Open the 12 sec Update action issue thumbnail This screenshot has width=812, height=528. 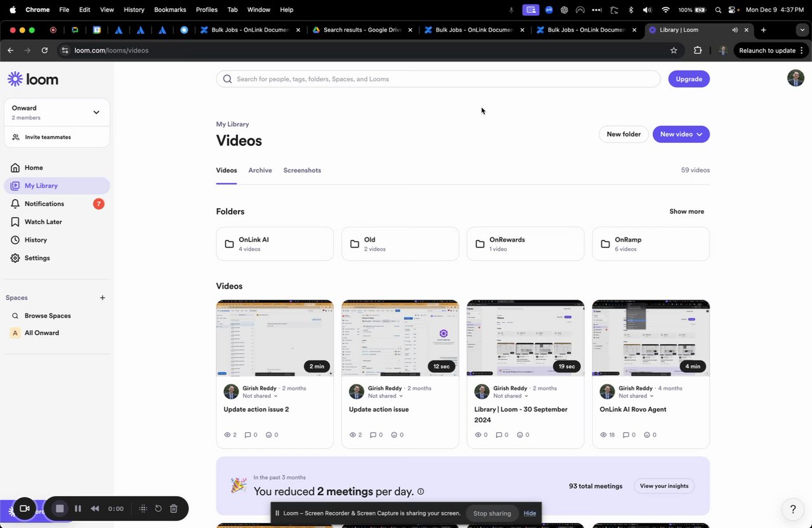400,338
